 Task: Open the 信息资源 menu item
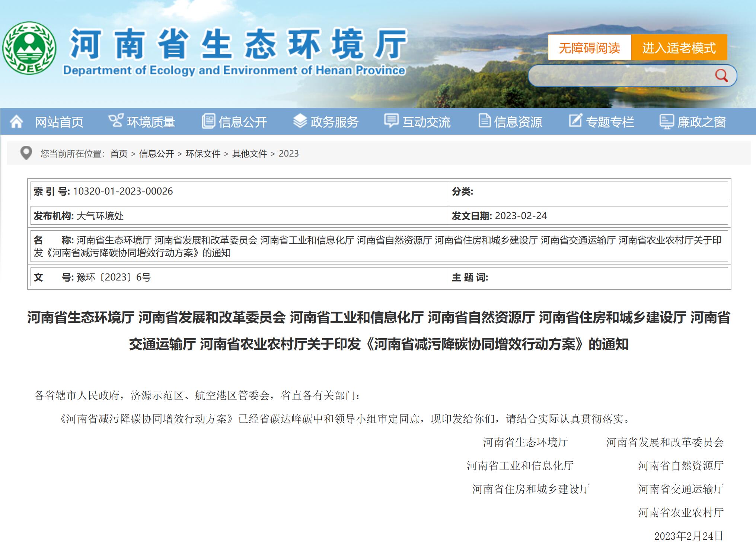[x=518, y=122]
